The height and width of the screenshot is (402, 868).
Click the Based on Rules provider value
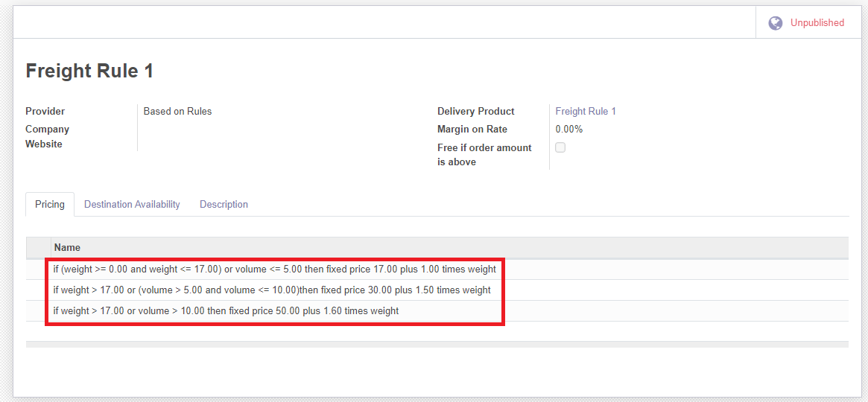pyautogui.click(x=177, y=111)
